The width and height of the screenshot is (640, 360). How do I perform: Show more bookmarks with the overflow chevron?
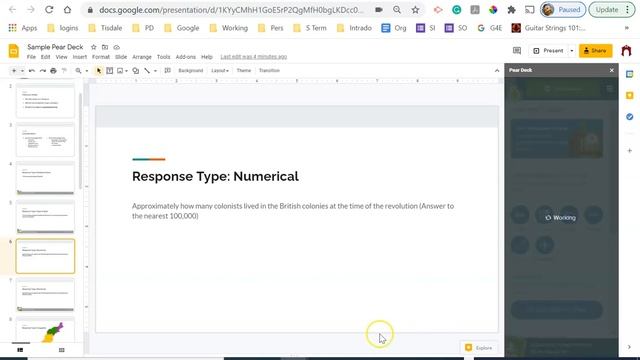point(627,28)
